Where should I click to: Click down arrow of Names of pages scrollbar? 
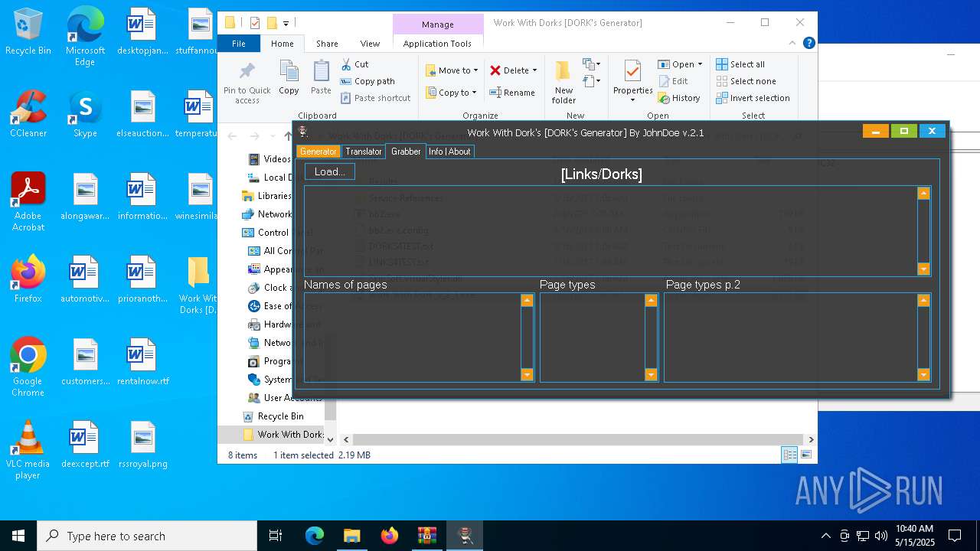[527, 374]
